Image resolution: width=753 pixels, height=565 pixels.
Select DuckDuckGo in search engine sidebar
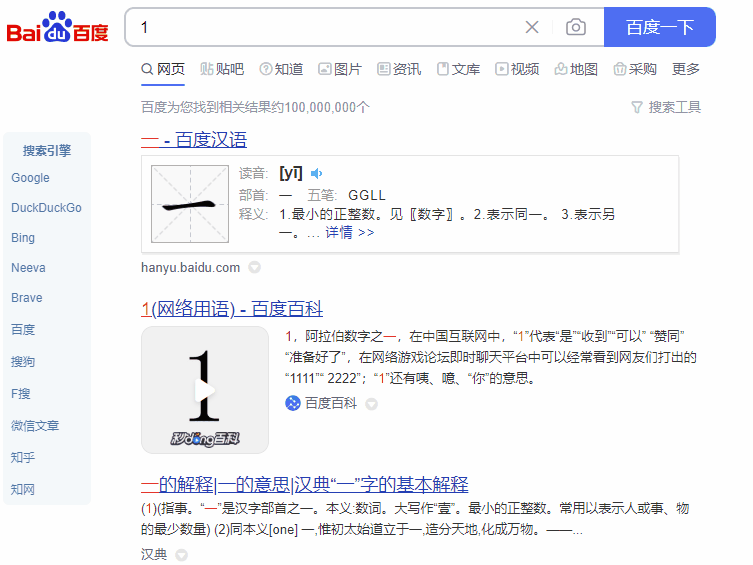pos(46,208)
